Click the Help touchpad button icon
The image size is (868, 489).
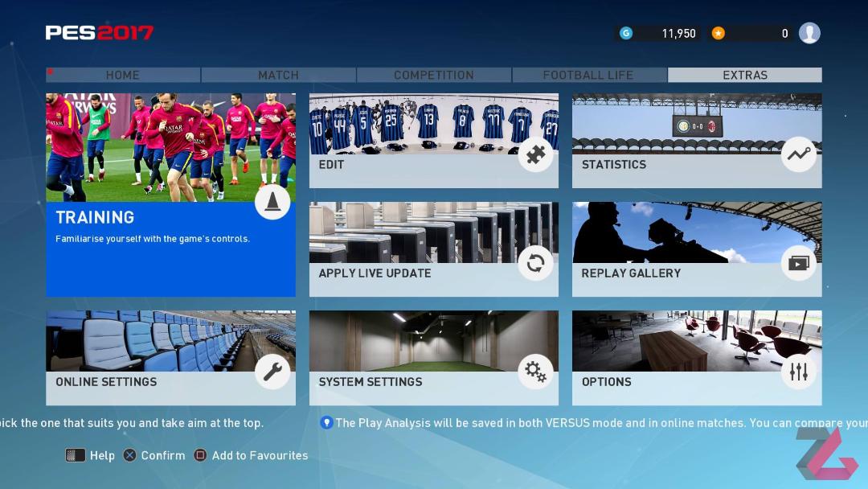(x=76, y=455)
